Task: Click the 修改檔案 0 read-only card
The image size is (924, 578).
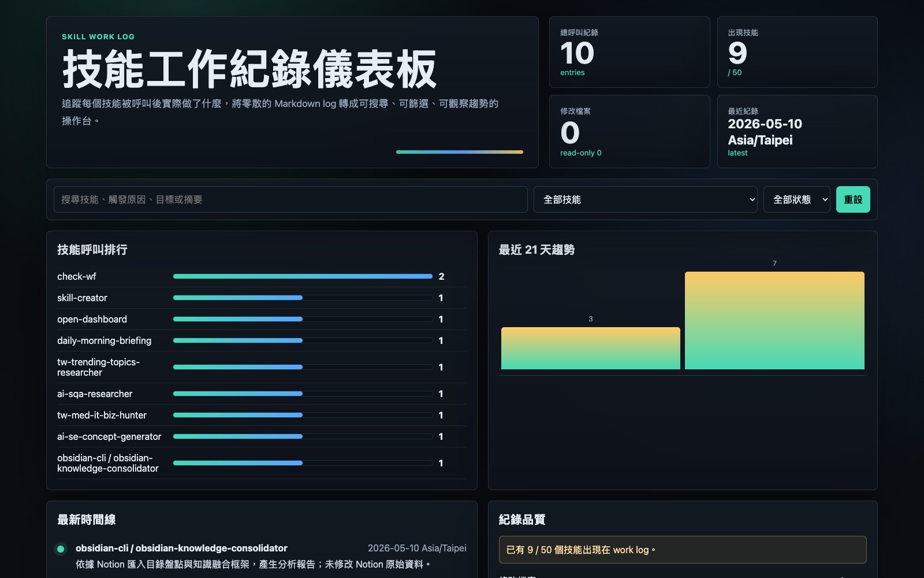Action: (629, 131)
